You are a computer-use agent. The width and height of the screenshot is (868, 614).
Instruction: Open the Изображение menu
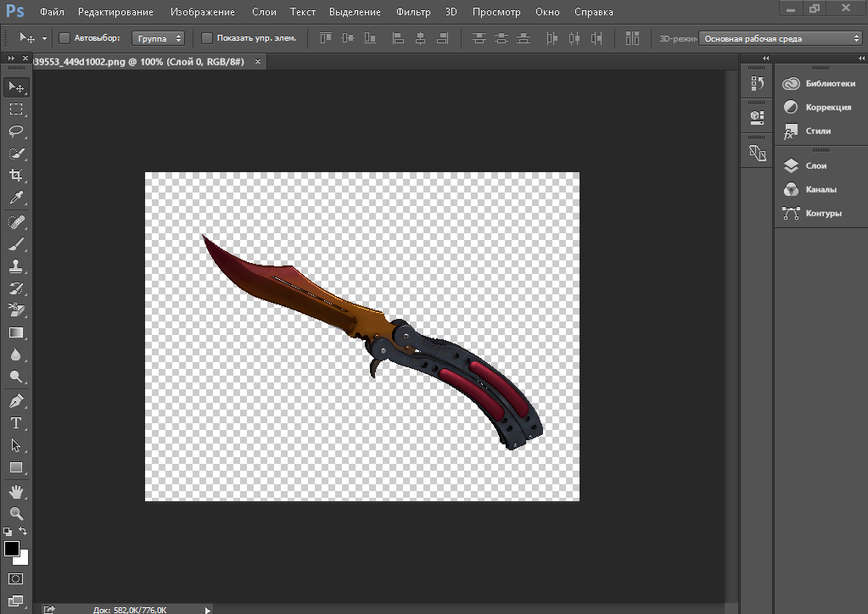[x=203, y=12]
